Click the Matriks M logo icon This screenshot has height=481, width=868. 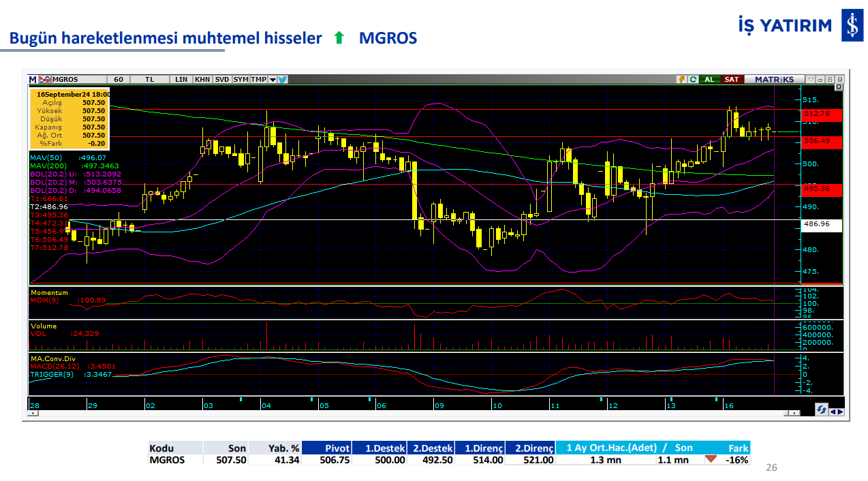click(33, 80)
